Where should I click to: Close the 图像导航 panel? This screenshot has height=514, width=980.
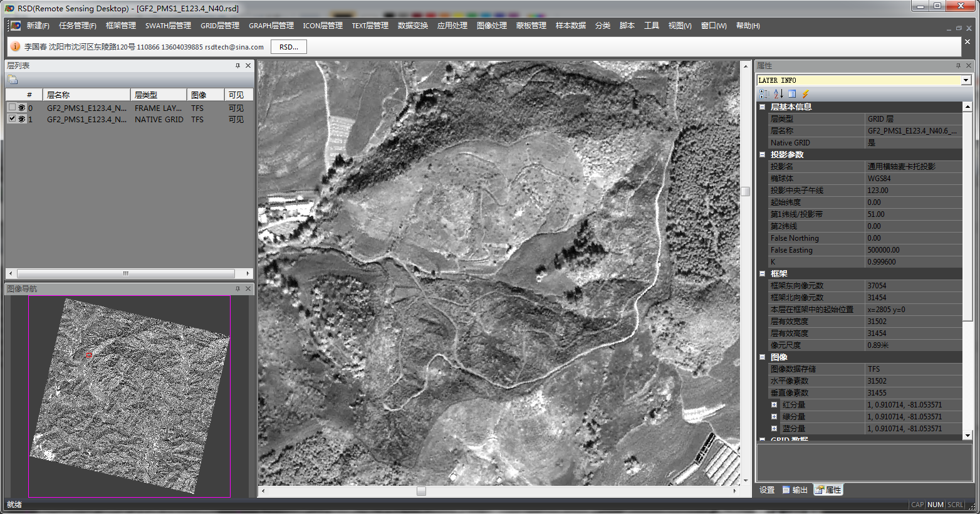(x=248, y=288)
